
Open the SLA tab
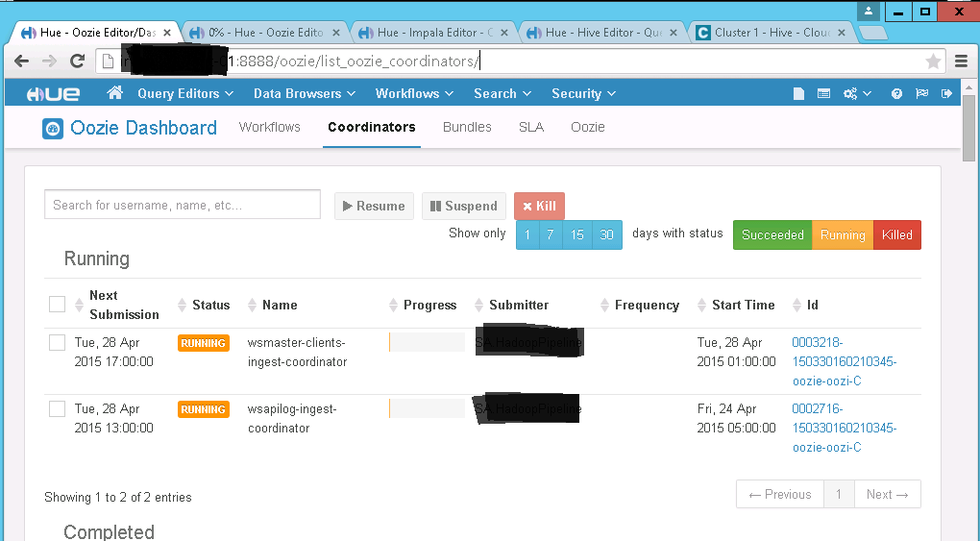coord(531,127)
